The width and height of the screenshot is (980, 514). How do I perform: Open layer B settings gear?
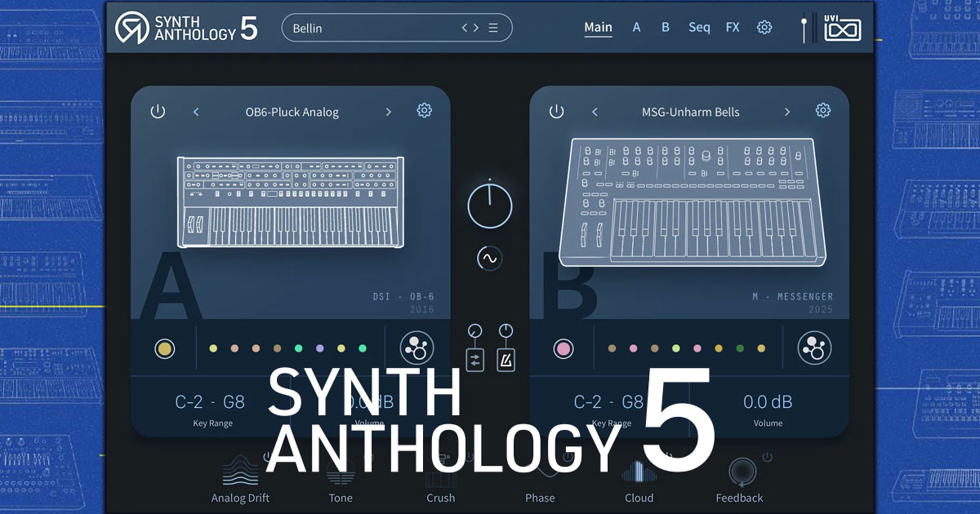[822, 111]
